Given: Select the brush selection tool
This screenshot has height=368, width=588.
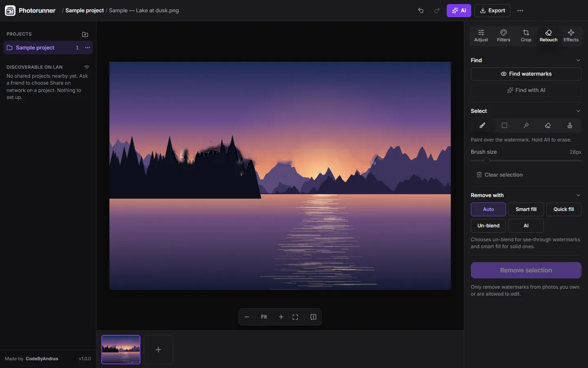Looking at the screenshot, I should [482, 126].
